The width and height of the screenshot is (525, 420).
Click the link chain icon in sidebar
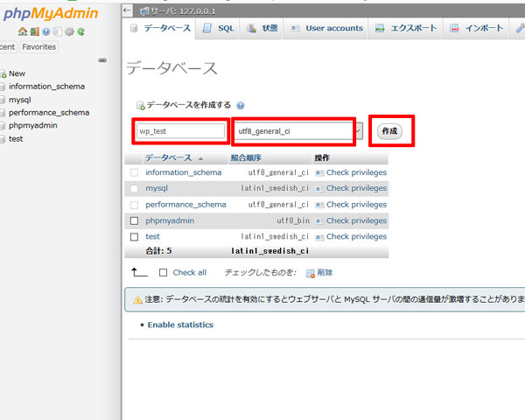click(x=102, y=60)
